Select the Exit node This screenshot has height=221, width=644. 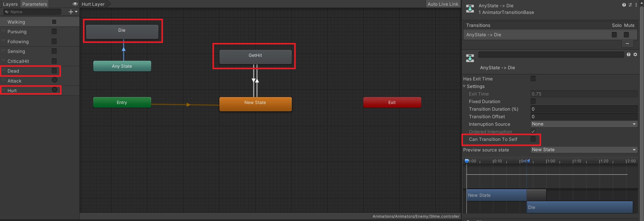[x=392, y=102]
